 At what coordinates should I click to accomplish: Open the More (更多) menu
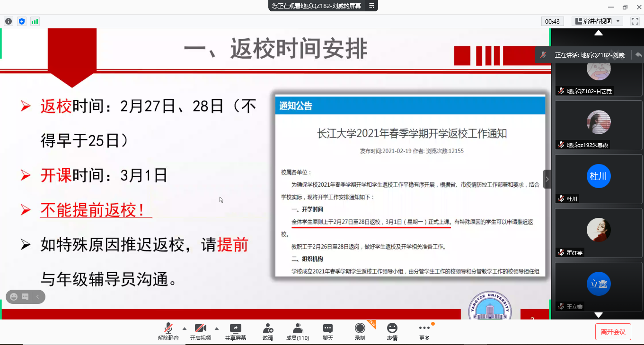coord(424,331)
